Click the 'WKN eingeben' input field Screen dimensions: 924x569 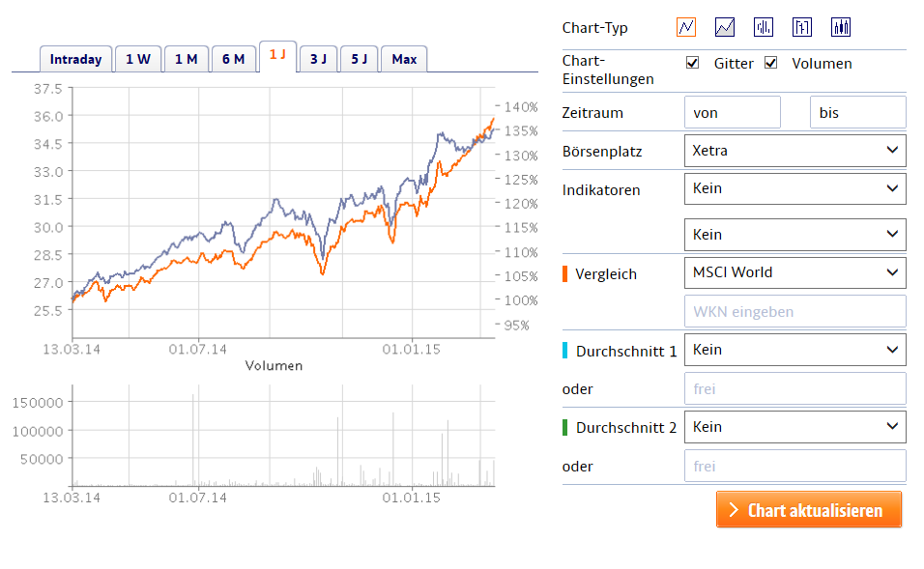(794, 312)
